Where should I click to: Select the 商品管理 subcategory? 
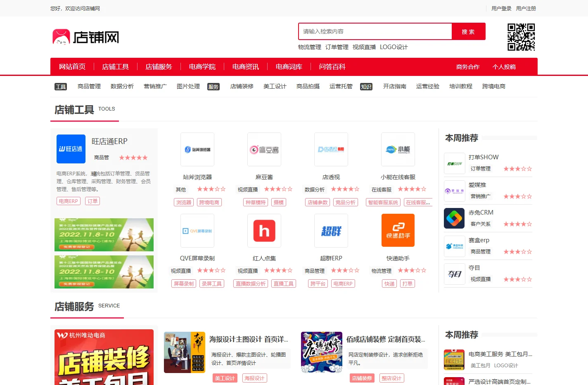(x=89, y=86)
